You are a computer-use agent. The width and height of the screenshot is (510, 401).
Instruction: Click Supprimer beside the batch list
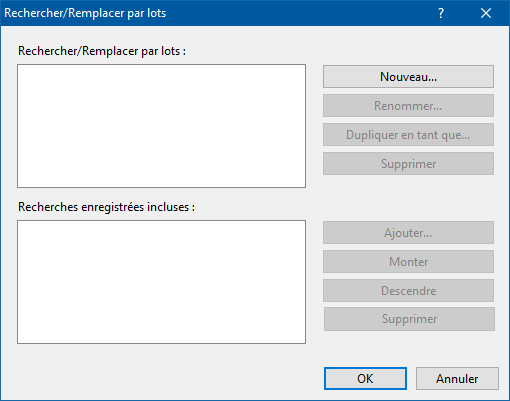coord(408,164)
